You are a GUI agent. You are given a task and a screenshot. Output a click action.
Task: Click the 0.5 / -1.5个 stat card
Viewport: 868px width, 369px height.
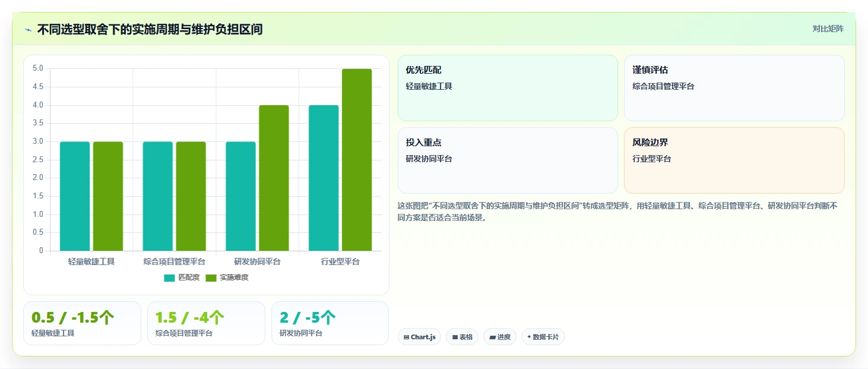click(x=82, y=323)
